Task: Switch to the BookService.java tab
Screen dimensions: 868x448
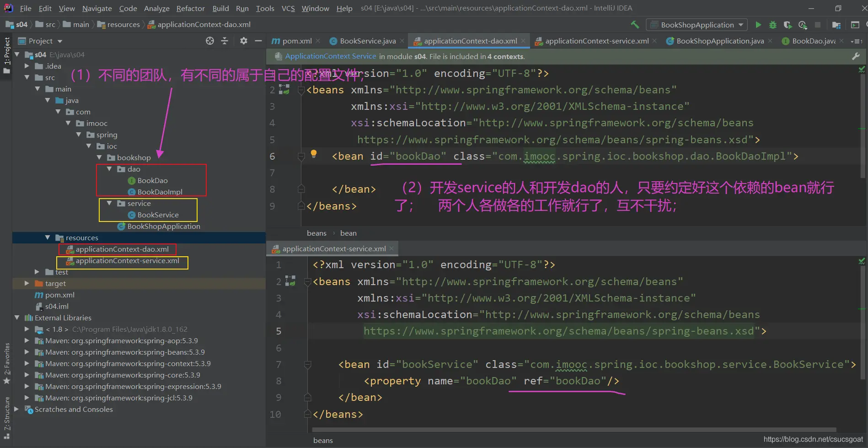Action: pos(368,41)
